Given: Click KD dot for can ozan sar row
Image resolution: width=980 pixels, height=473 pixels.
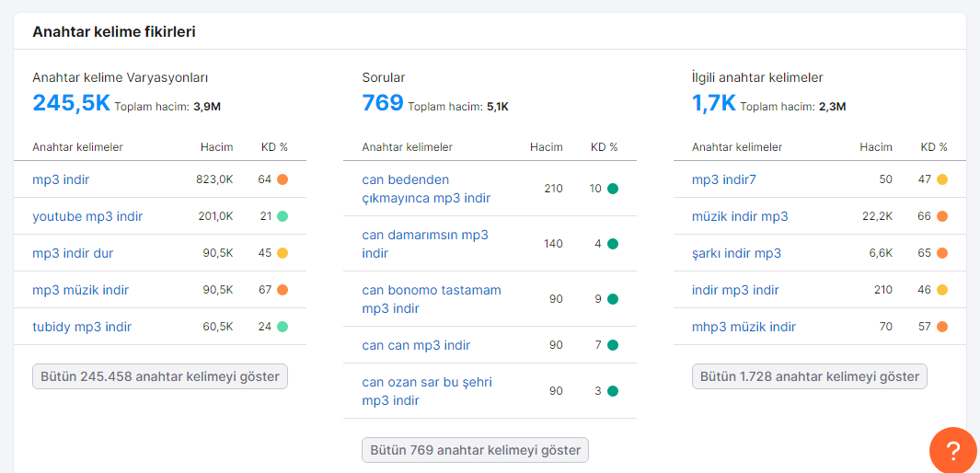Looking at the screenshot, I should coord(613,391).
